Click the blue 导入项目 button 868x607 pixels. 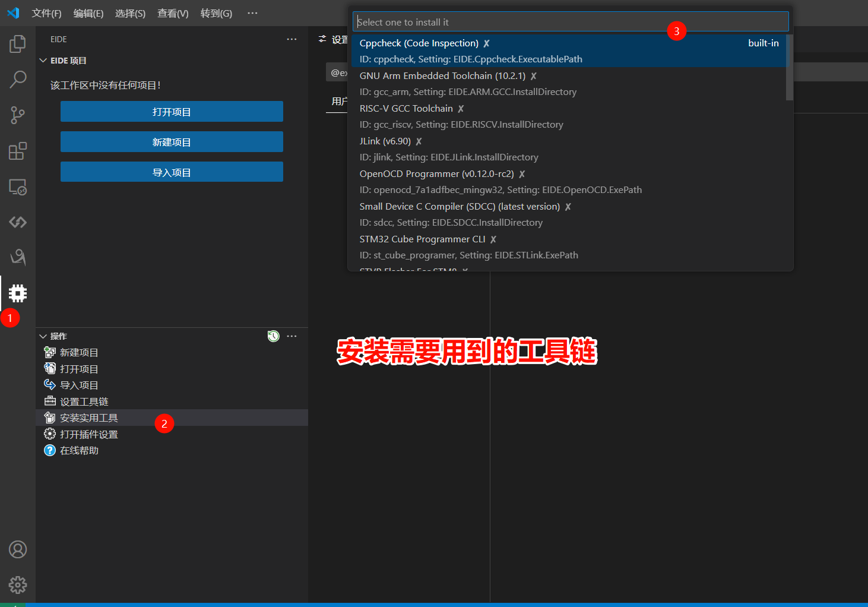point(172,172)
